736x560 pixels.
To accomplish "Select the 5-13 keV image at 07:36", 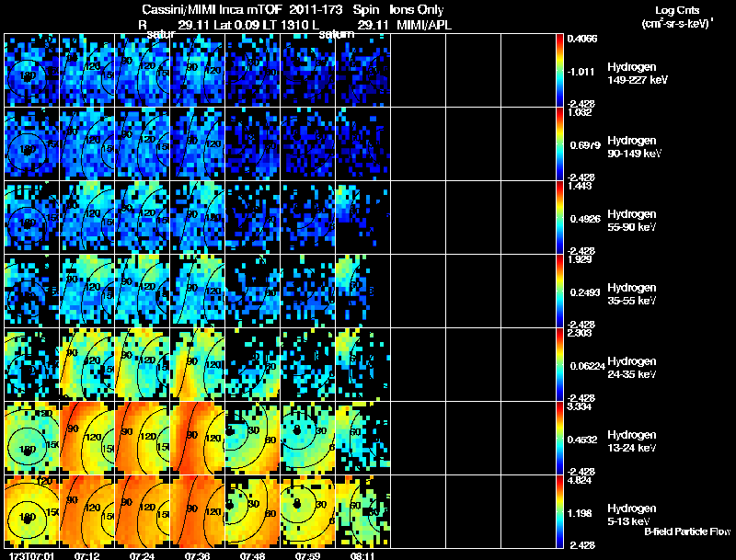I will click(197, 511).
